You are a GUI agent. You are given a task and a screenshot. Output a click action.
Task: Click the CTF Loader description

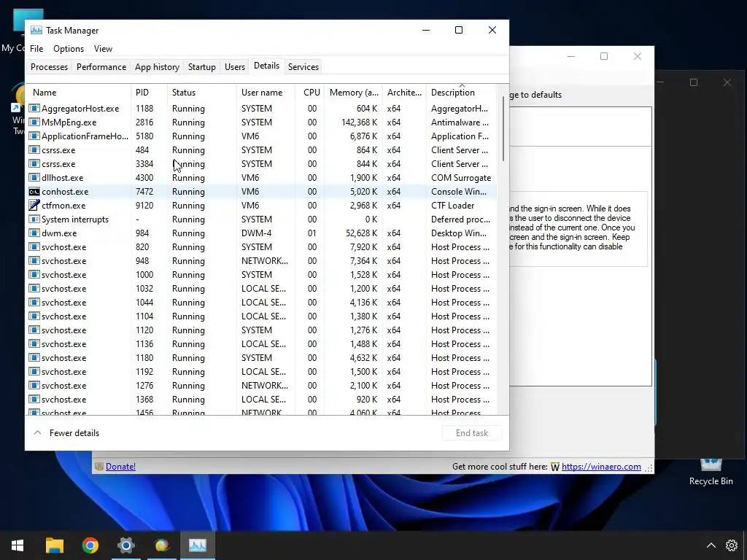452,206
